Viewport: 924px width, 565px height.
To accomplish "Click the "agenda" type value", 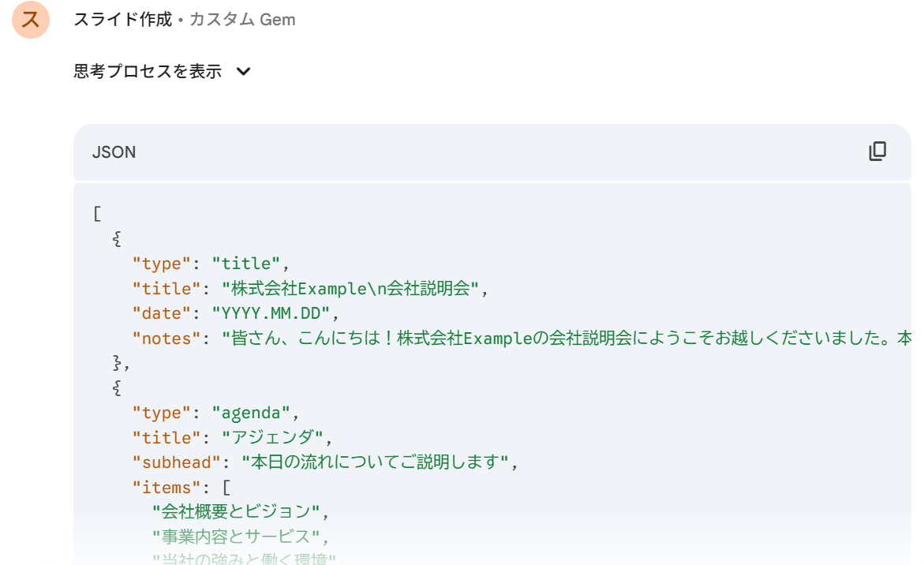I will [x=251, y=413].
